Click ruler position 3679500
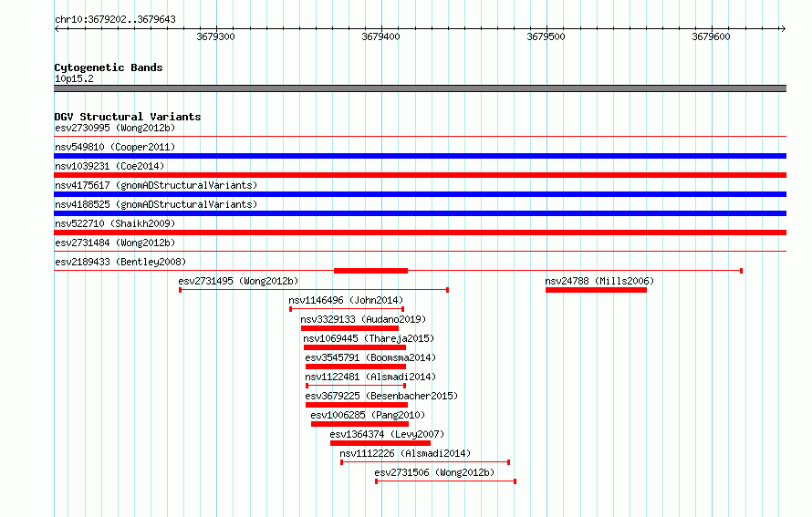Screen dimensions: 812x517 point(547,36)
